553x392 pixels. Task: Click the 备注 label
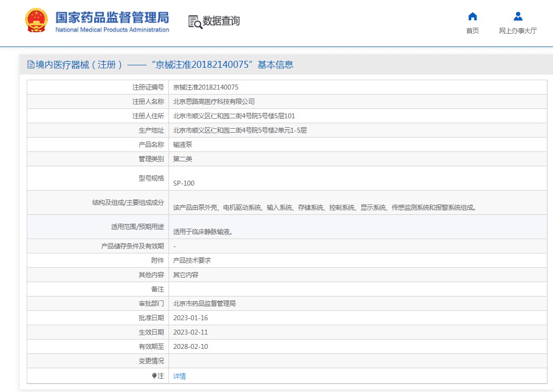click(158, 289)
